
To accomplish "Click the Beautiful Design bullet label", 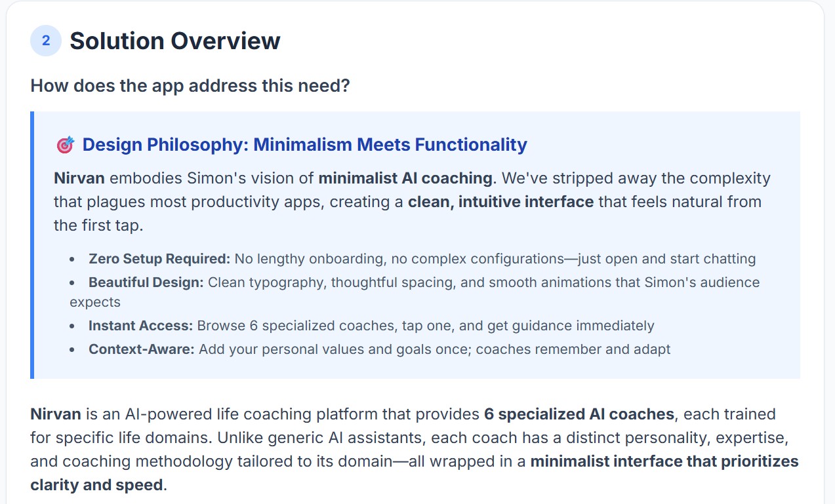I will pos(146,282).
